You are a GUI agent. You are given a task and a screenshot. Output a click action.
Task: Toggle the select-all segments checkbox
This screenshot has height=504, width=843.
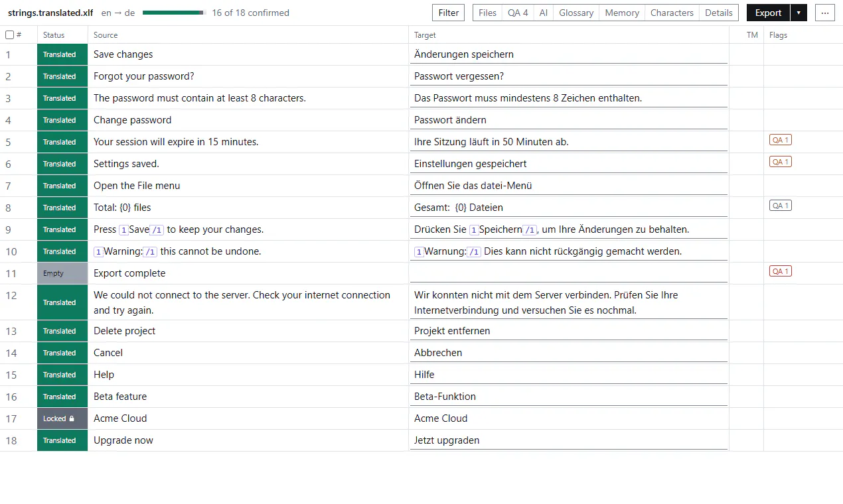[x=9, y=35]
